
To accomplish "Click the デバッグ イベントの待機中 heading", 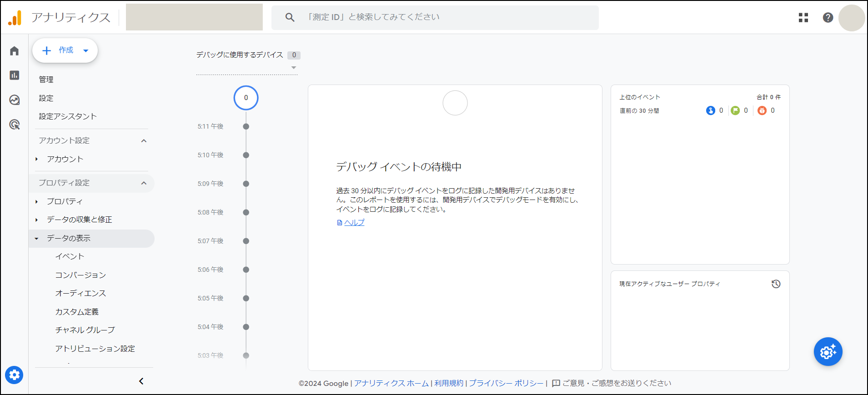I will pyautogui.click(x=399, y=167).
